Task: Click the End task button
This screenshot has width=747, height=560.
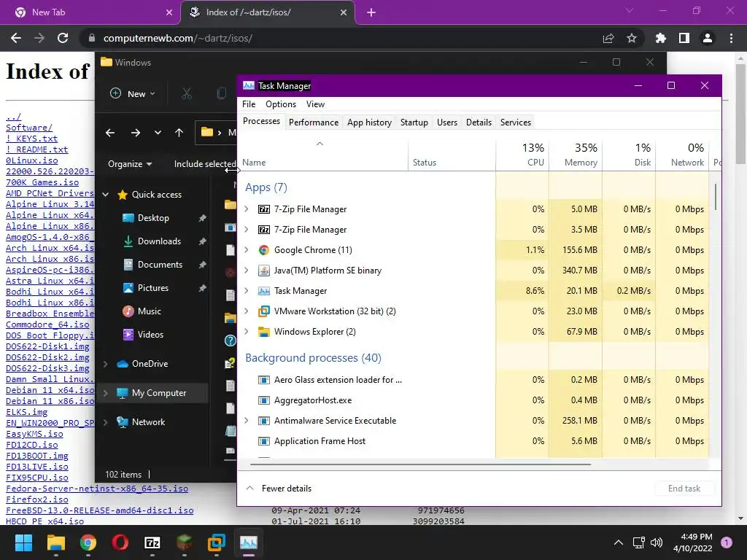Action: pyautogui.click(x=684, y=489)
